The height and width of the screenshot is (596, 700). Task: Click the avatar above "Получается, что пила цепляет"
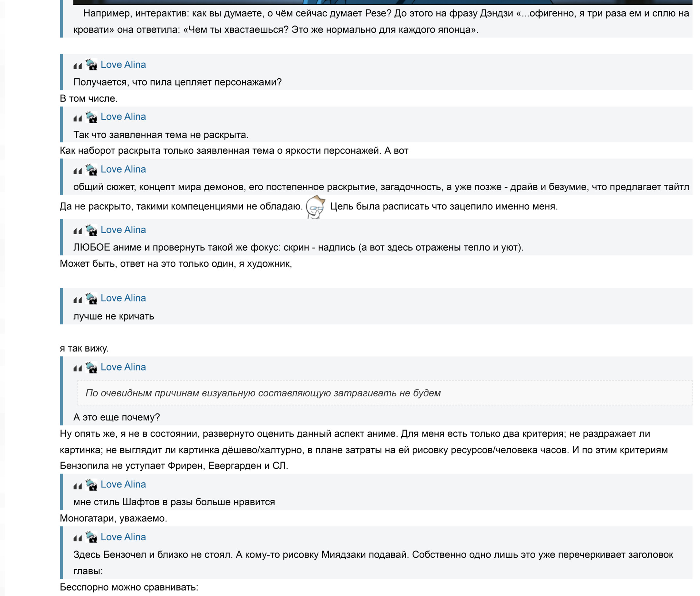coord(91,65)
